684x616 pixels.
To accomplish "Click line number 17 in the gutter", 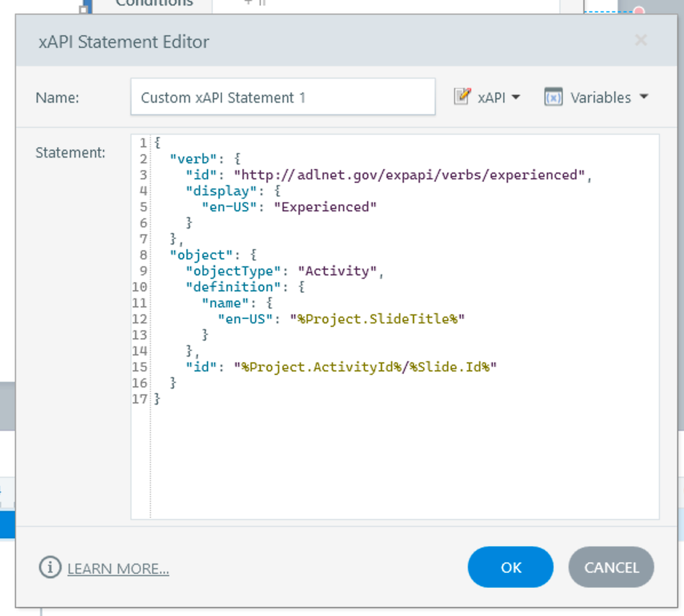I will tap(140, 398).
